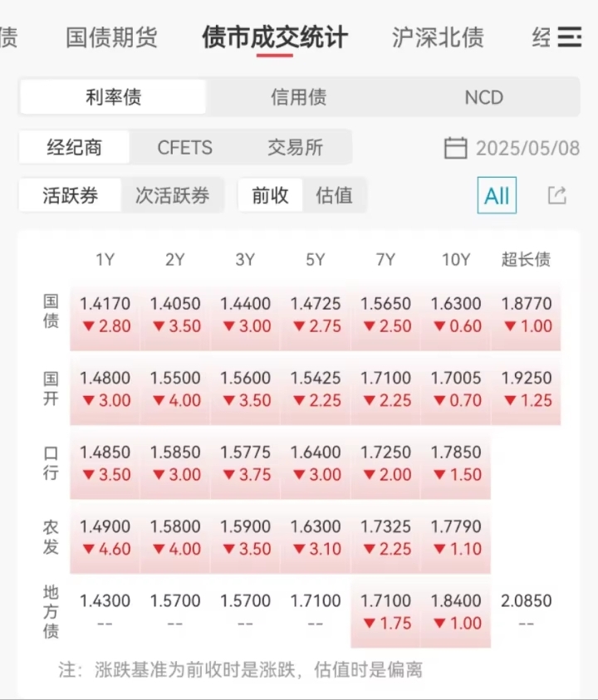598x700 pixels.
Task: Click the 超长债 column header
Action: click(x=526, y=259)
